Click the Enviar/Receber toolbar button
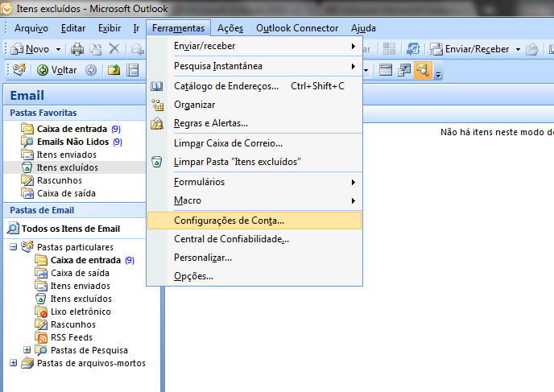The width and height of the screenshot is (554, 392). point(471,49)
